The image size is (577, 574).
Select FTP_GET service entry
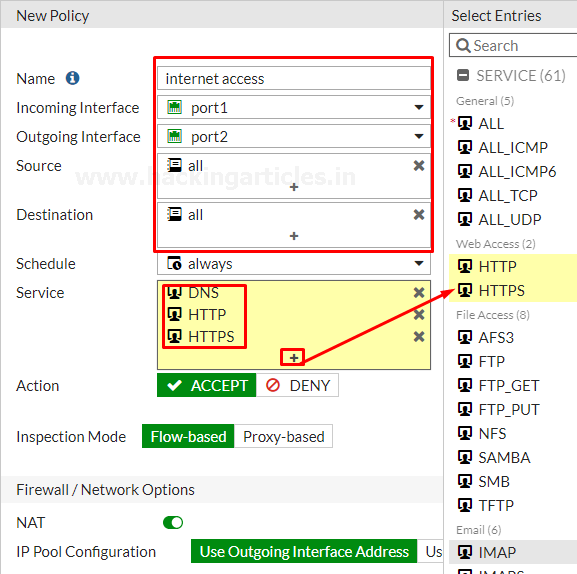513,386
